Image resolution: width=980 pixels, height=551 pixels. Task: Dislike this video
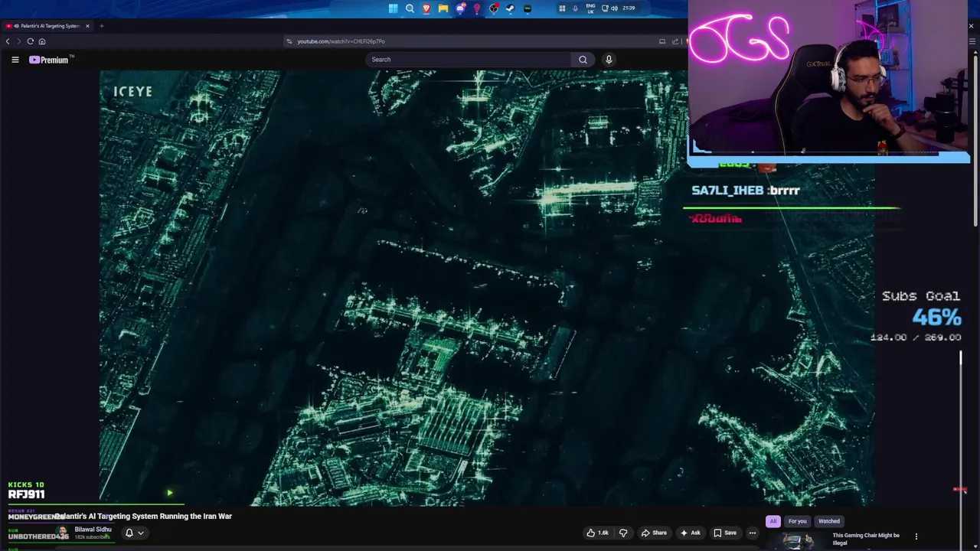[x=623, y=533]
